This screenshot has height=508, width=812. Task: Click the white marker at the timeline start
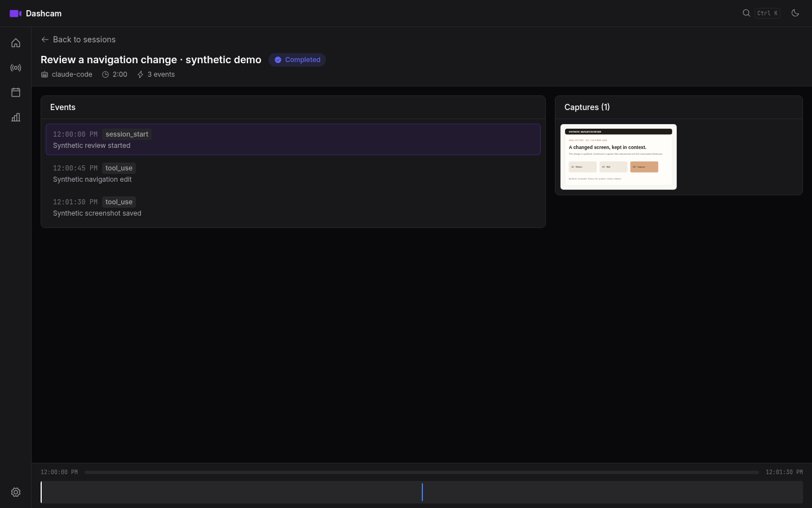(x=41, y=492)
